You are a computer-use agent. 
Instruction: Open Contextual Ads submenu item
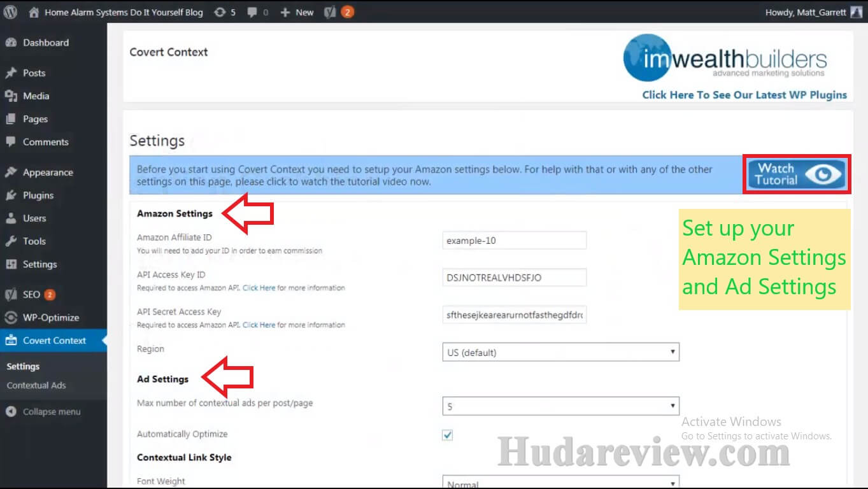36,385
